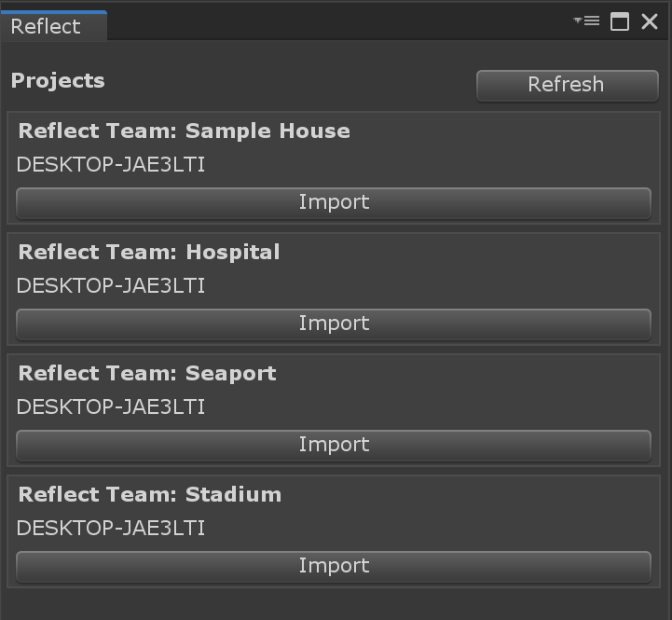Click the Reflect Team: Seaport title
This screenshot has width=672, height=620.
click(147, 374)
